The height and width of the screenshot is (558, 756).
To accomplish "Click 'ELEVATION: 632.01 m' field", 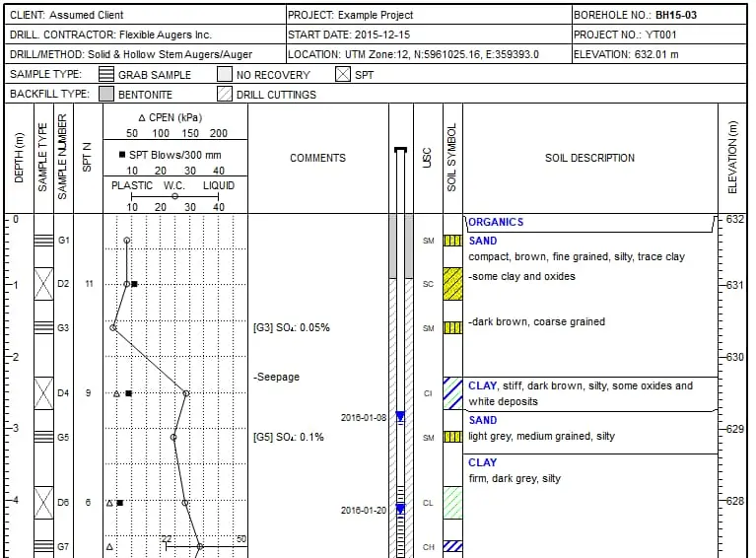I will pyautogui.click(x=659, y=54).
